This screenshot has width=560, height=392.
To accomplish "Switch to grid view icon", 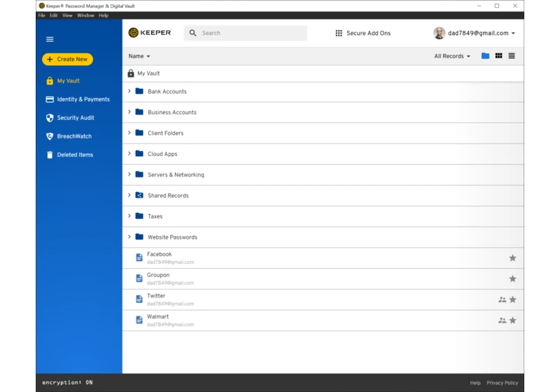I will pyautogui.click(x=498, y=56).
